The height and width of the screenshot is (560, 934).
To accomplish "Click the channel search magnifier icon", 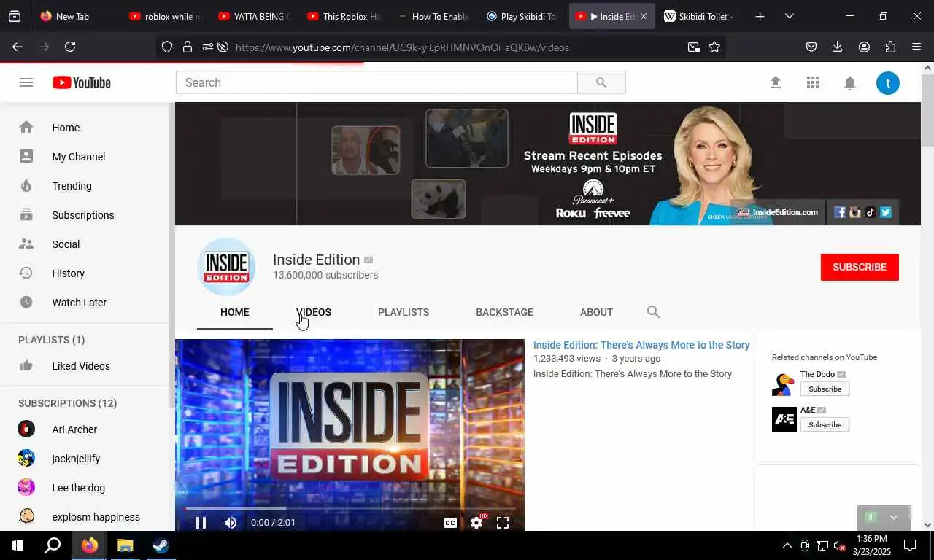I will [x=653, y=312].
